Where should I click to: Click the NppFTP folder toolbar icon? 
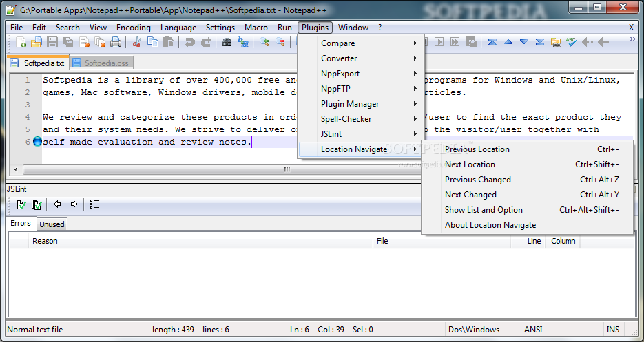[556, 42]
